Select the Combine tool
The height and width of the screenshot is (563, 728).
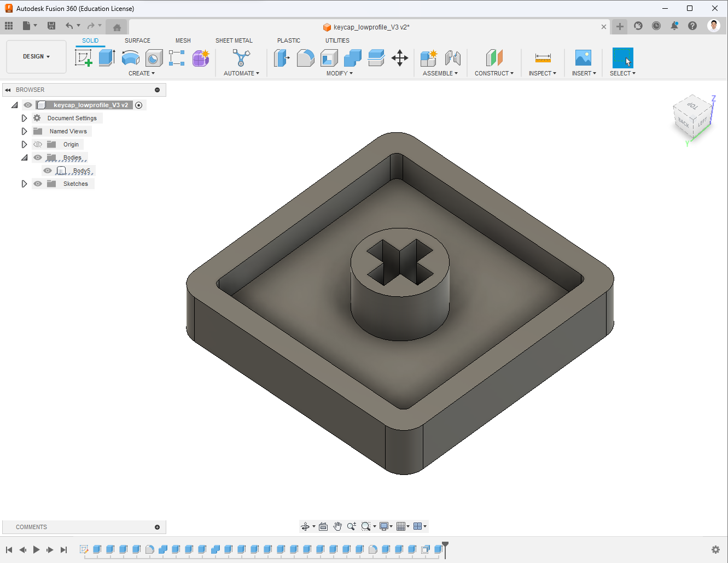(x=352, y=57)
